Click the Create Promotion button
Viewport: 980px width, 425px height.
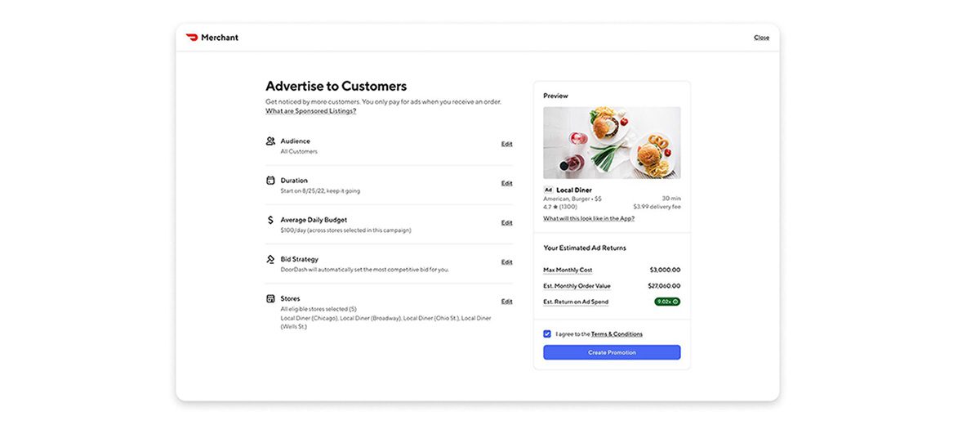tap(612, 352)
